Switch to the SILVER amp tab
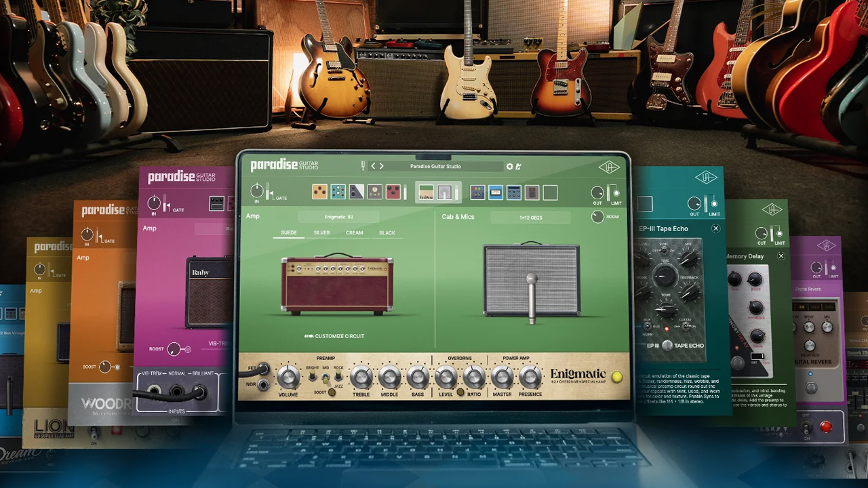Image resolution: width=868 pixels, height=488 pixels. tap(321, 232)
